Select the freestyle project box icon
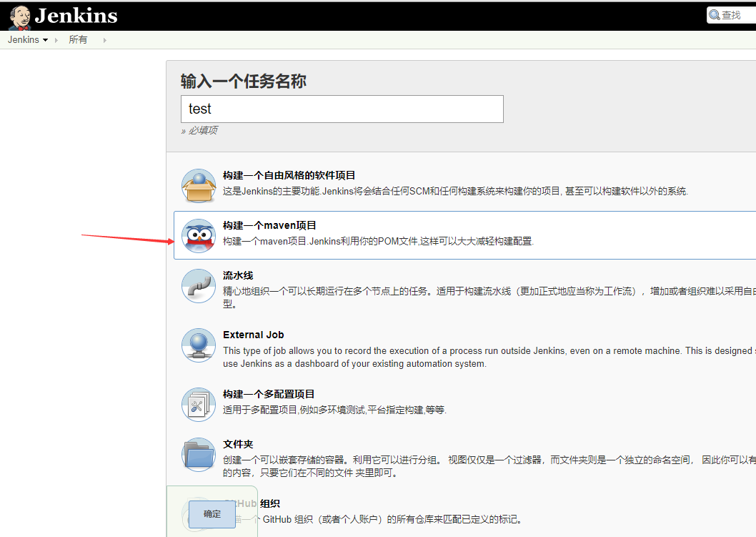 tap(199, 186)
